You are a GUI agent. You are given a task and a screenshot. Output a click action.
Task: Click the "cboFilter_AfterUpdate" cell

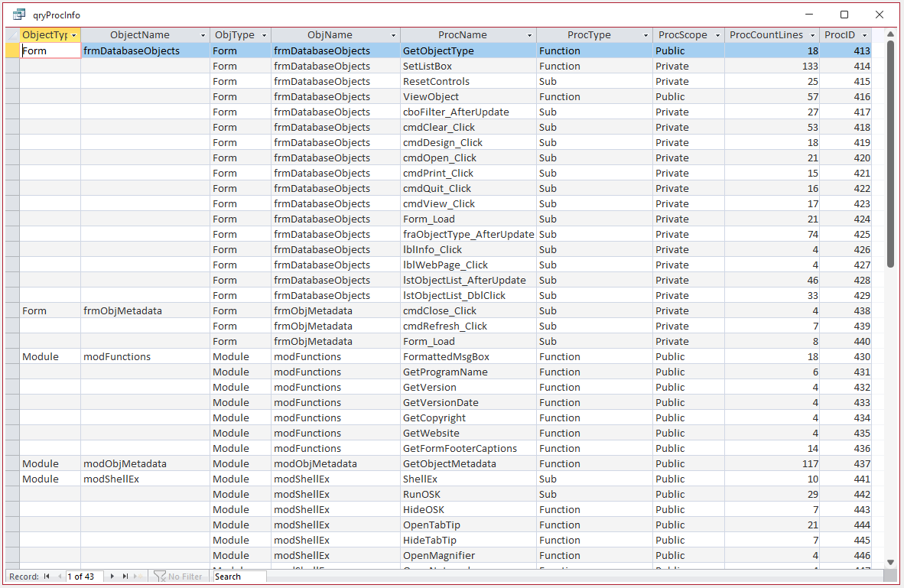pyautogui.click(x=468, y=112)
